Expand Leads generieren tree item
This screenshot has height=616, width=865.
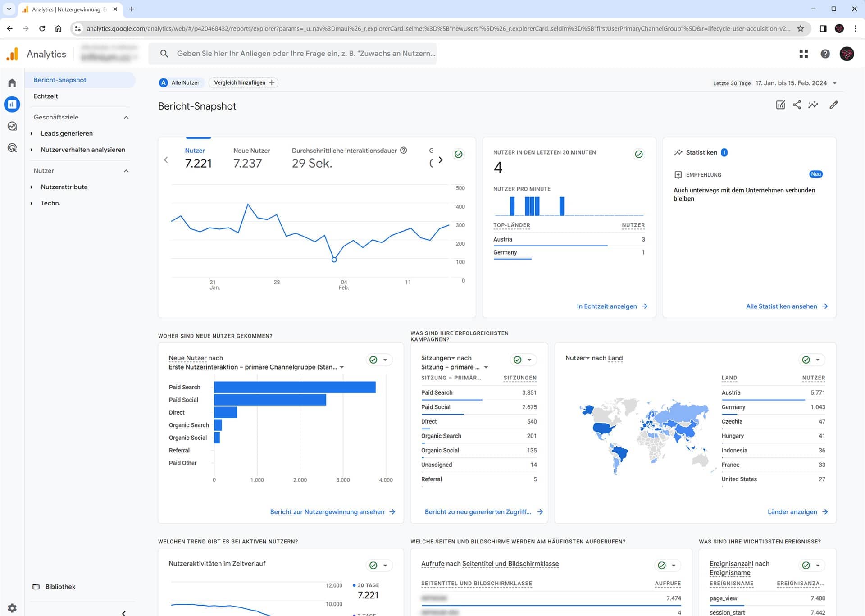[x=32, y=134]
